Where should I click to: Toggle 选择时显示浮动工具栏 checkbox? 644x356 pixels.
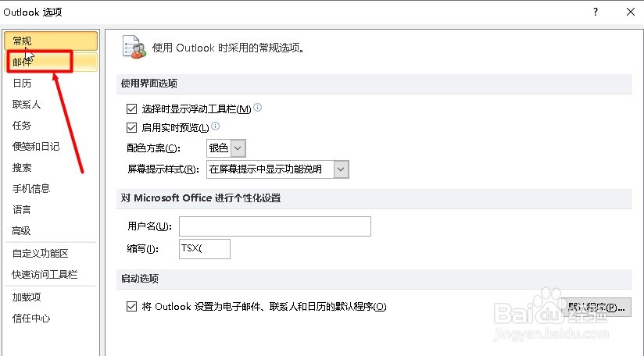click(131, 109)
